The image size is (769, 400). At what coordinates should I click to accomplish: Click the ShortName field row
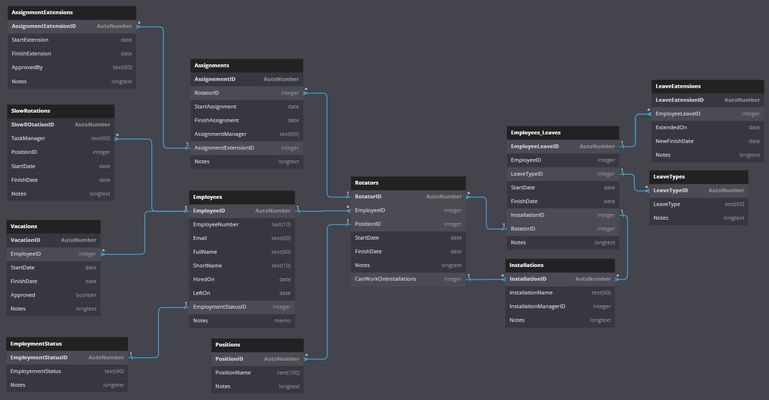coord(242,266)
